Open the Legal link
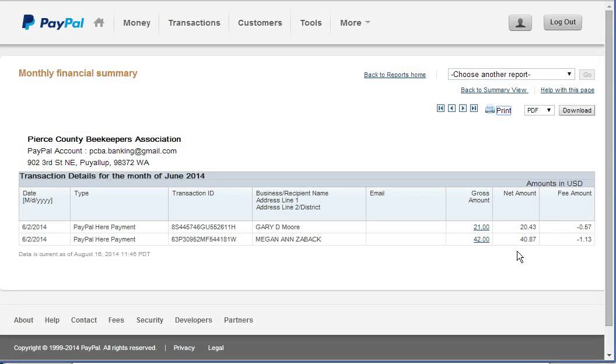The height and width of the screenshot is (364, 616). coord(216,348)
